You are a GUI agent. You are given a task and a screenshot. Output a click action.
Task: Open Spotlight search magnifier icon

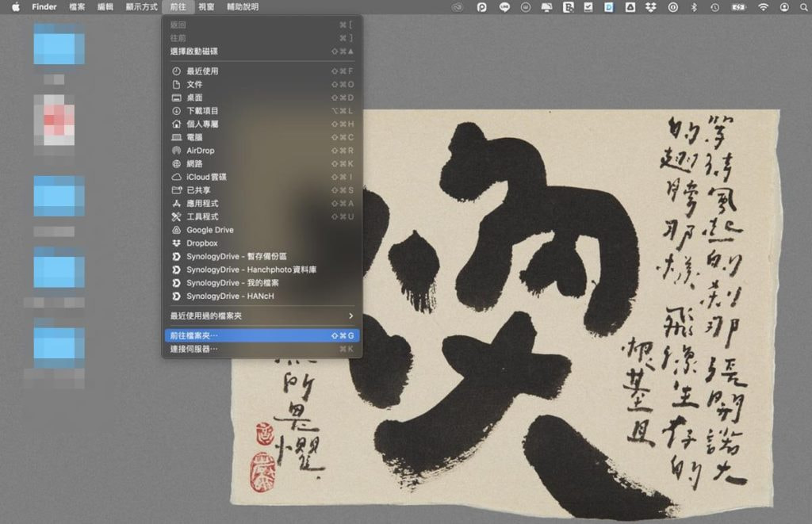coord(805,7)
